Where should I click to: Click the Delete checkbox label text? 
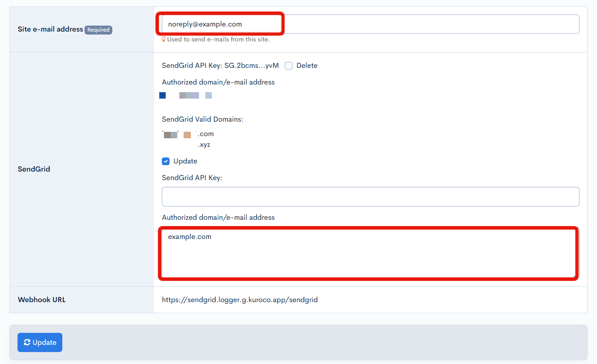(307, 66)
